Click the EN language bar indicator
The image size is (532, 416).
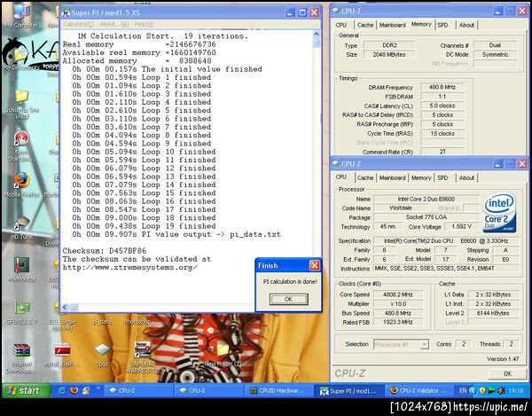point(463,391)
